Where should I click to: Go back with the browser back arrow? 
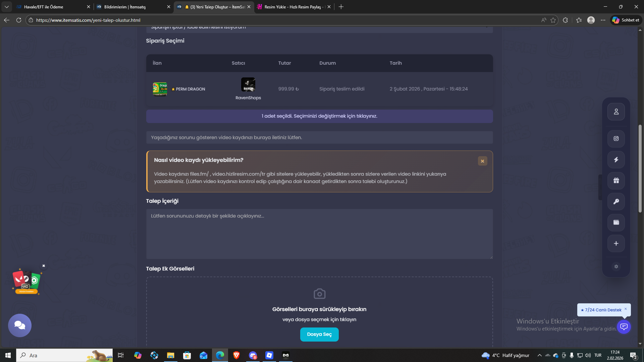click(x=7, y=20)
